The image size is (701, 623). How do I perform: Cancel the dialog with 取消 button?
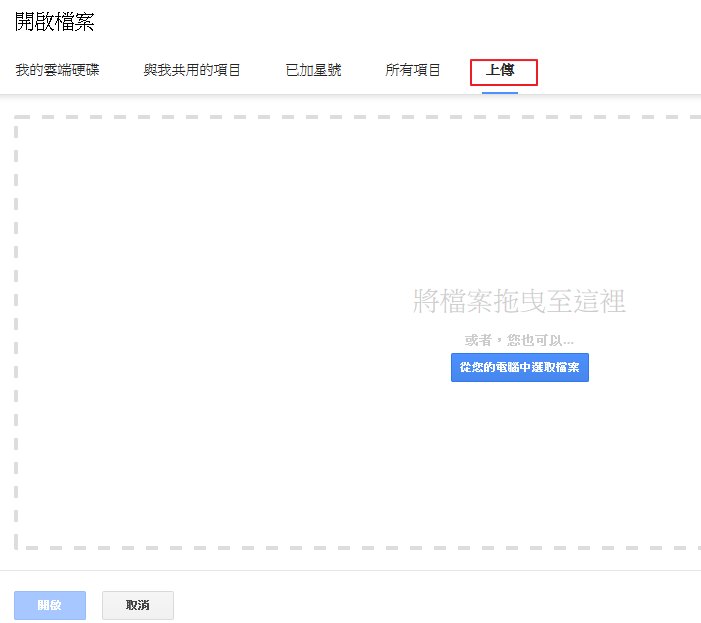click(x=138, y=605)
